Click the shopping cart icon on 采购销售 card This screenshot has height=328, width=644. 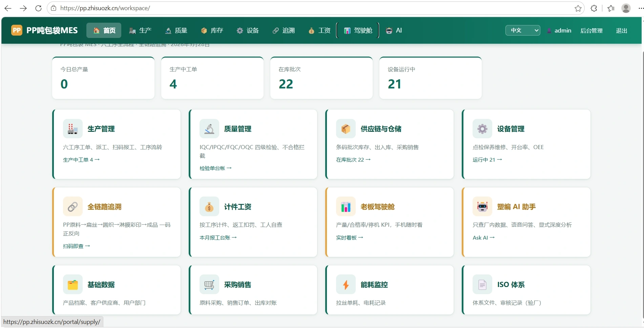[x=209, y=285]
